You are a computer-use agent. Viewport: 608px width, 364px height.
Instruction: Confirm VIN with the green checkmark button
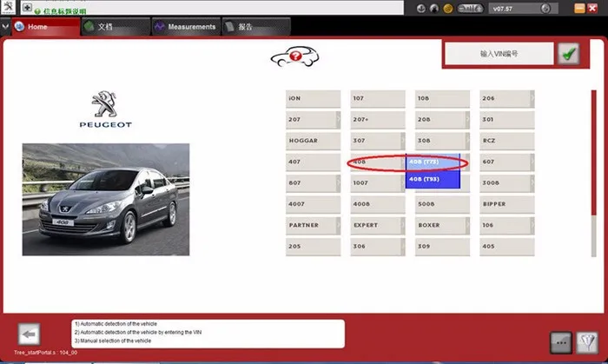pos(568,54)
